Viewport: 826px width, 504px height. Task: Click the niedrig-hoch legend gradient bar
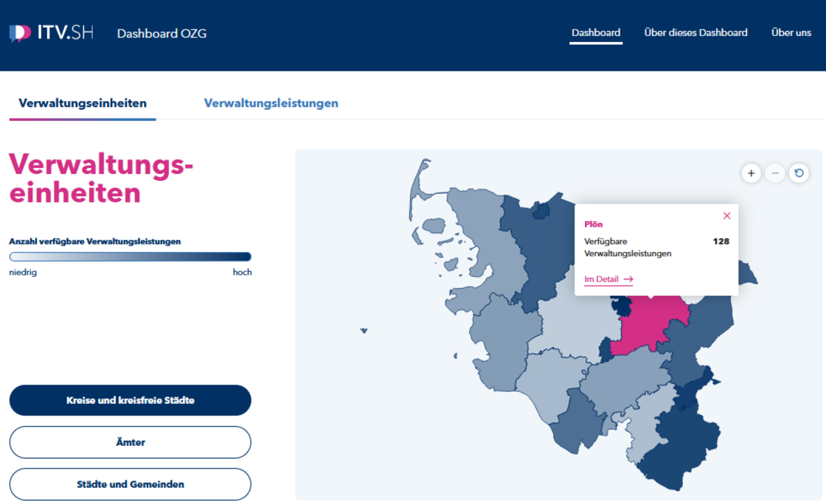130,257
